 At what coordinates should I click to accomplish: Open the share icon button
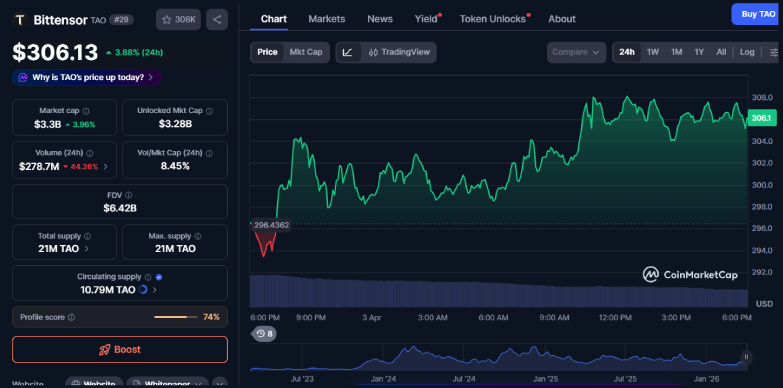(x=217, y=20)
